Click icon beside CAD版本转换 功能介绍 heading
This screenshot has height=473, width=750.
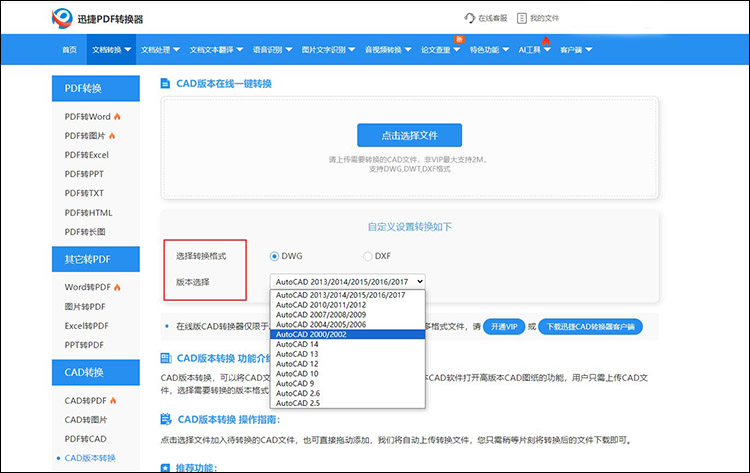[165, 358]
